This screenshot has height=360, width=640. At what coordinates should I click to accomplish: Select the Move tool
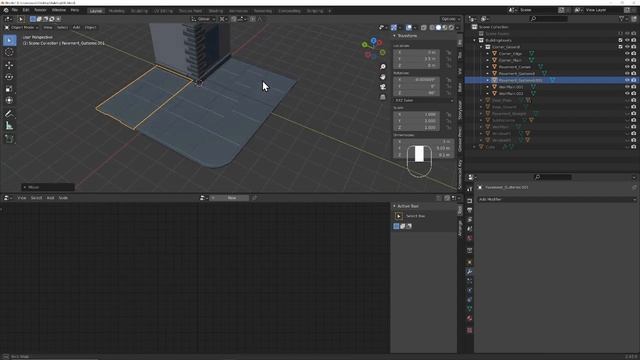point(9,65)
